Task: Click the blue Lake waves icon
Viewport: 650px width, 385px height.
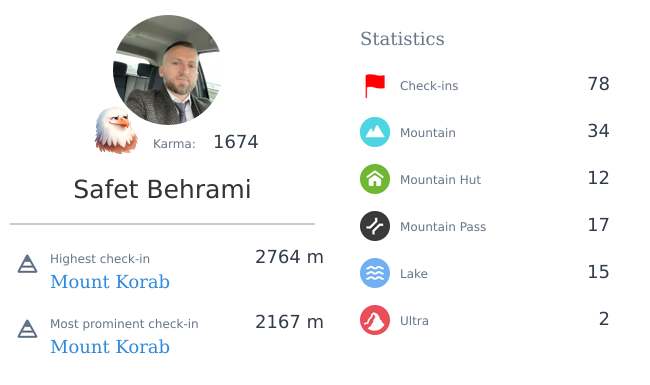Action: point(375,273)
